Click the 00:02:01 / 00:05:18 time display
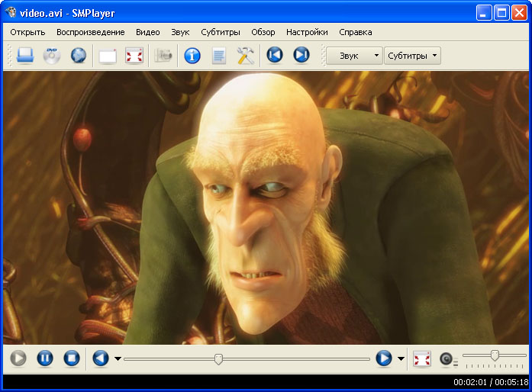The width and height of the screenshot is (532, 392). 491,382
